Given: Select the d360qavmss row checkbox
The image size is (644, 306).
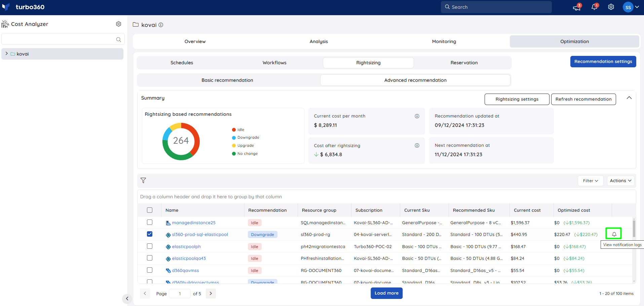Looking at the screenshot, I should click(150, 270).
